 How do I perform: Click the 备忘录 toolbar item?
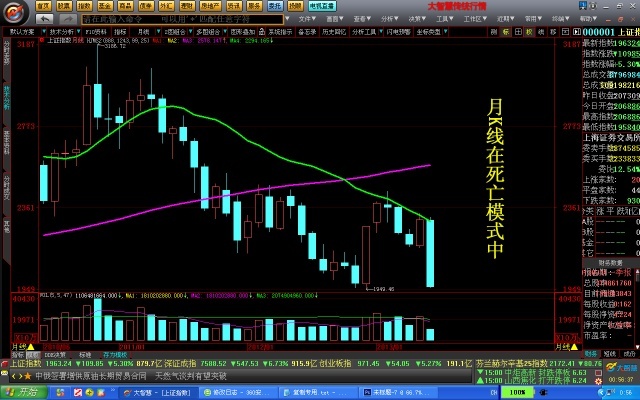click(307, 31)
